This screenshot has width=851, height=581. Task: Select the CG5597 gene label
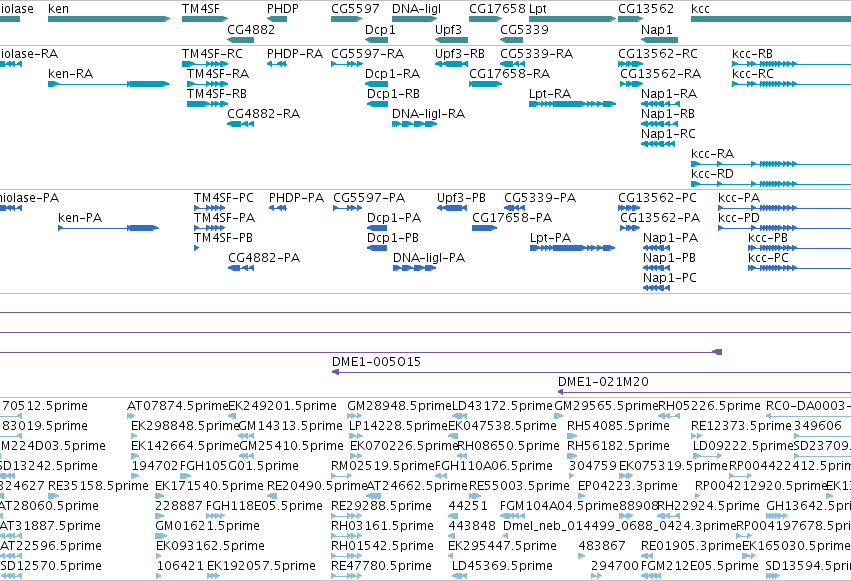click(355, 9)
